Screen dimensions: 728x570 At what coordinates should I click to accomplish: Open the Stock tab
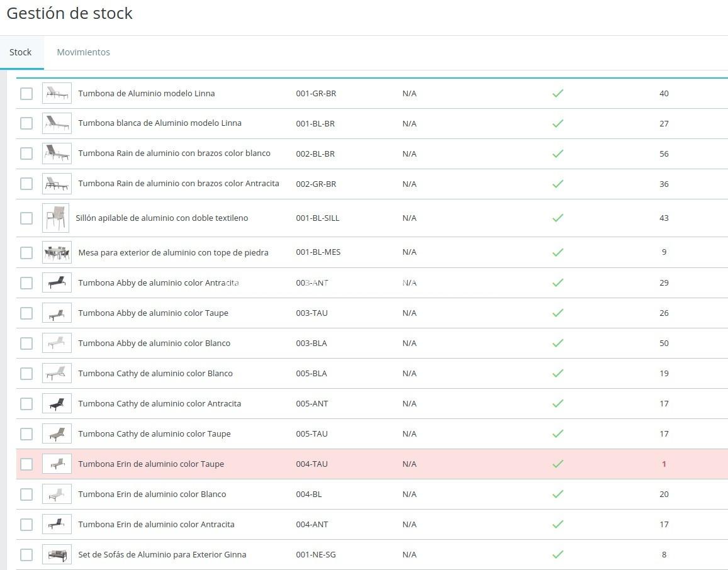coord(20,52)
